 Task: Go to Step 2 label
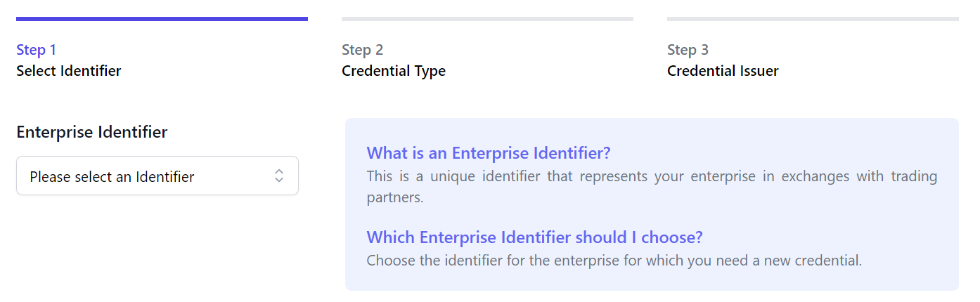pyautogui.click(x=362, y=50)
